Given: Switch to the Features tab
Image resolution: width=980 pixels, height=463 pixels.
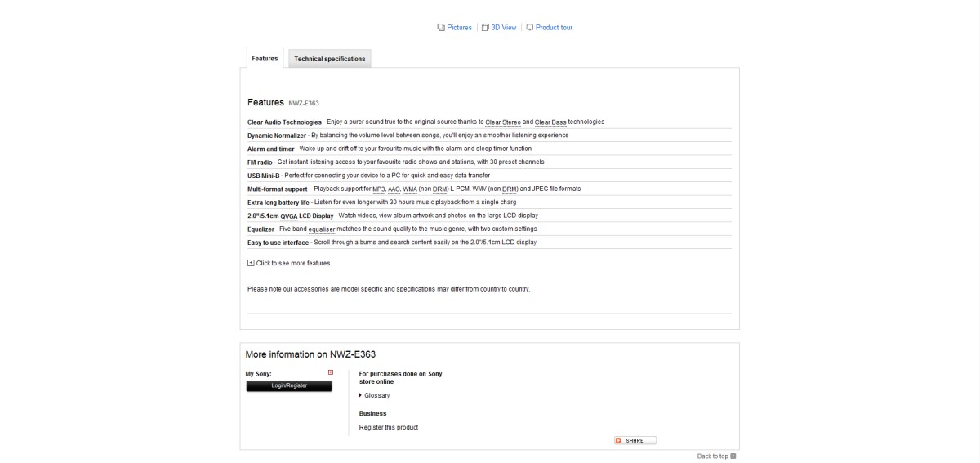Looking at the screenshot, I should [x=265, y=58].
